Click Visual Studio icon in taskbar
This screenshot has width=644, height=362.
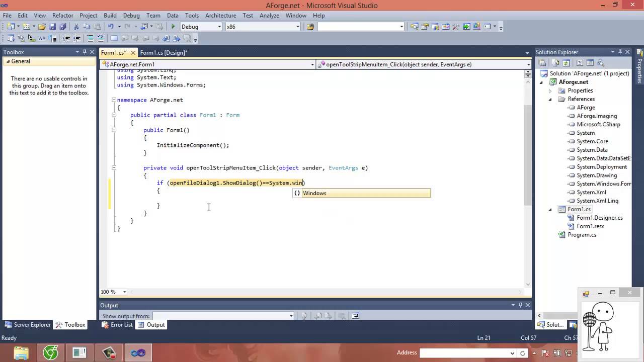138,353
